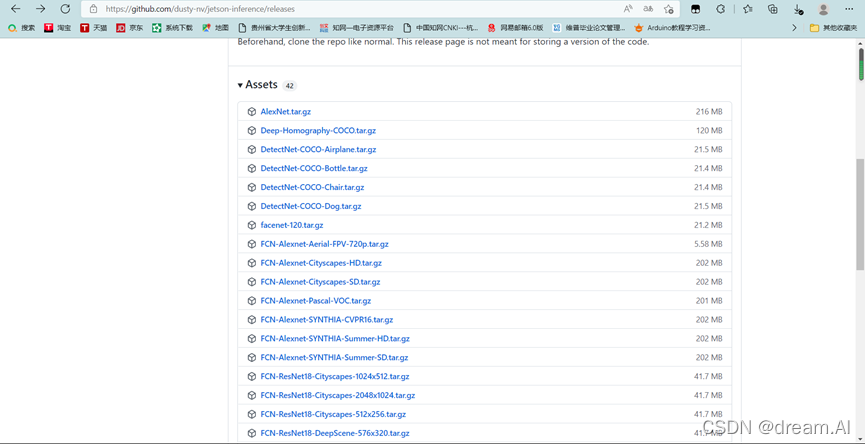The height and width of the screenshot is (444, 865).
Task: Download FCN-ResNet18-Cityscapes-2048x1024.tar.gz
Action: click(x=338, y=395)
